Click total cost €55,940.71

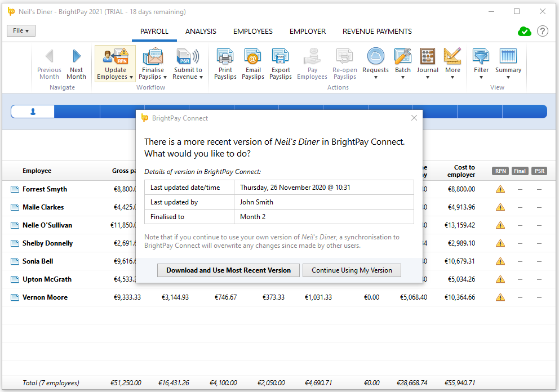459,383
